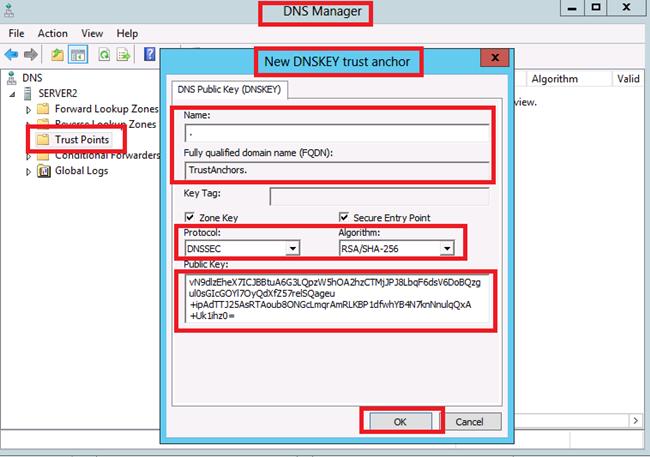
Task: Click the Back arrow toolbar icon
Action: tap(13, 54)
